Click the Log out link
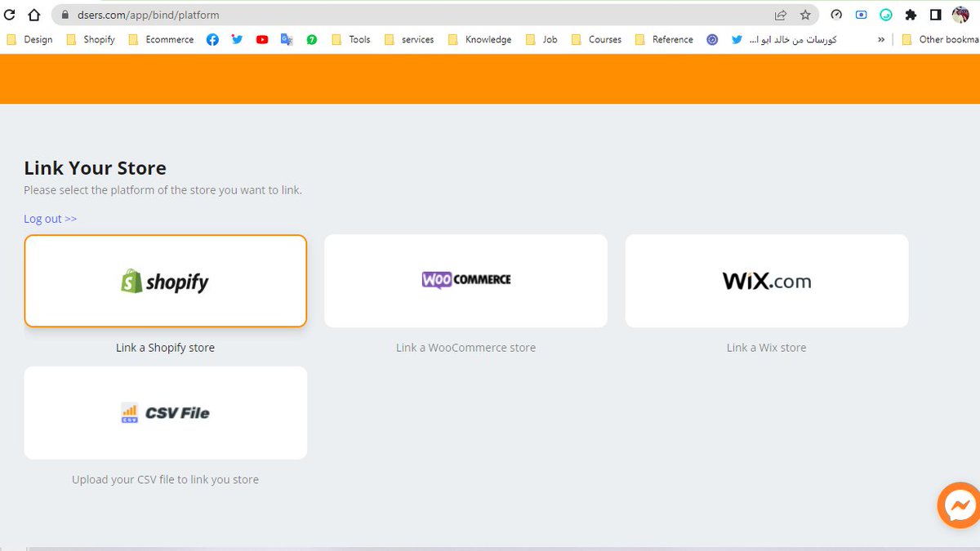 [50, 219]
